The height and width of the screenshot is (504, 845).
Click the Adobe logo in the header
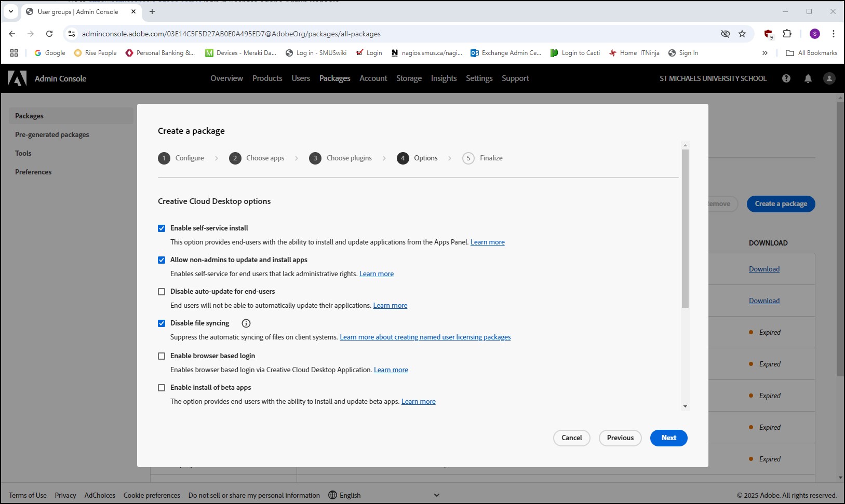(17, 78)
